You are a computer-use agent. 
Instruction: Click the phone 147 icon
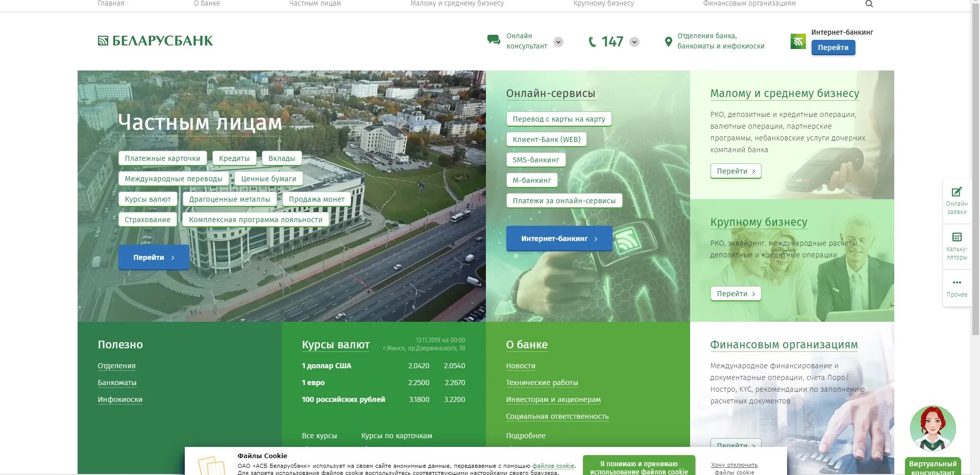point(592,42)
